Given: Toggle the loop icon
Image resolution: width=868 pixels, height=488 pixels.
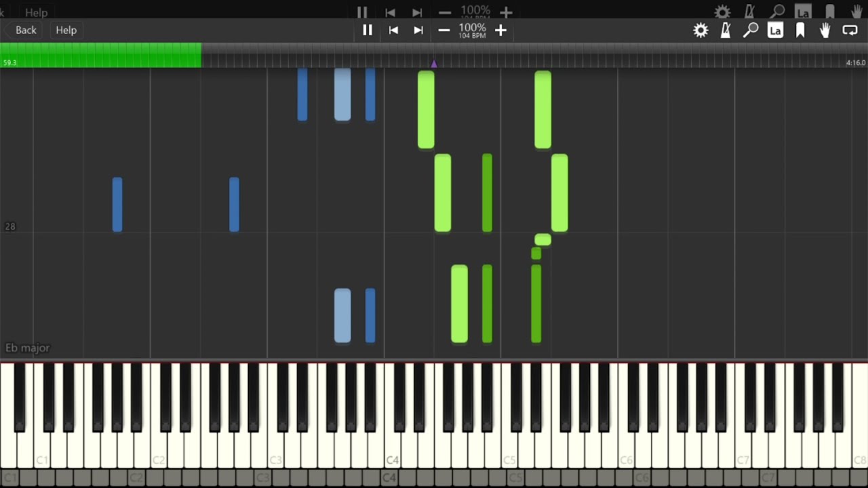Looking at the screenshot, I should [x=850, y=30].
